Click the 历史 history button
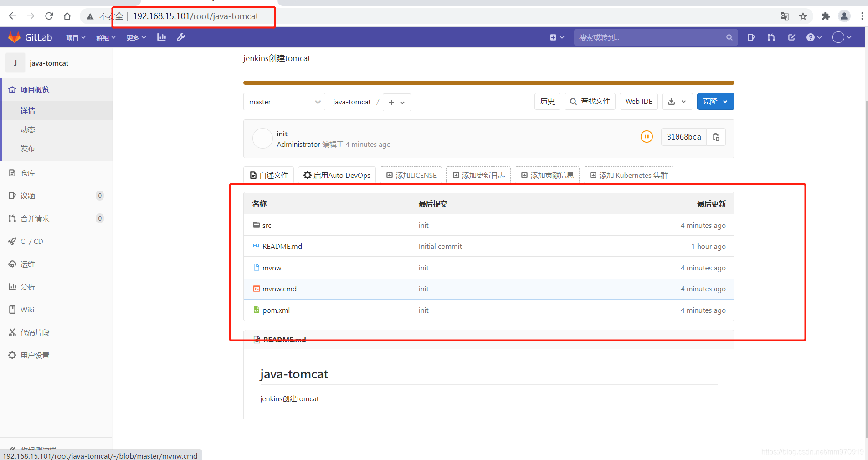Screen dimensions: 868x460 (x=547, y=102)
